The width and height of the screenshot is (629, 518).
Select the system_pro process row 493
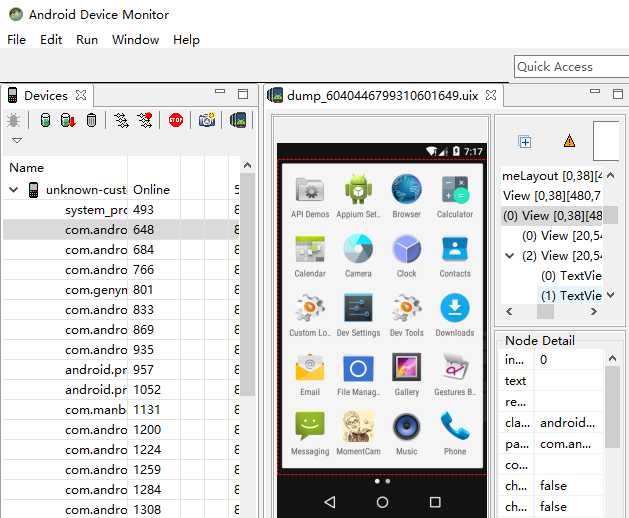120,209
